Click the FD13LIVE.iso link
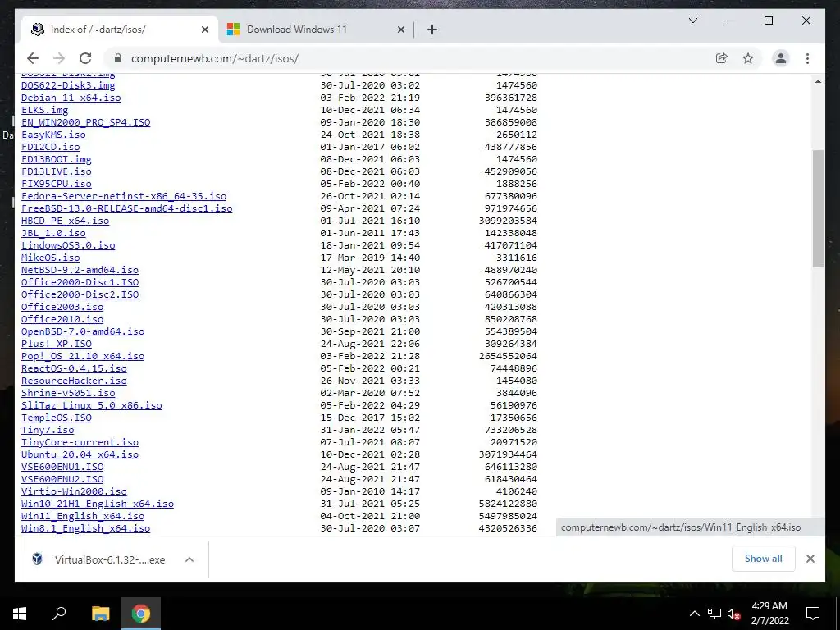The image size is (840, 630). pos(57,171)
